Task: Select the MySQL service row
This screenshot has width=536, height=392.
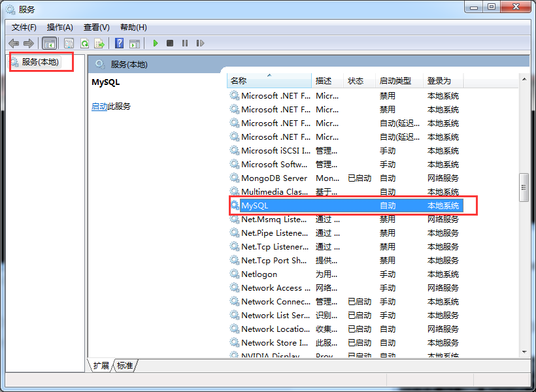Action: (x=346, y=205)
